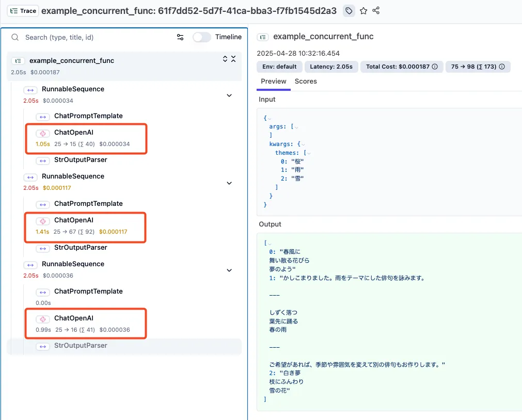The width and height of the screenshot is (522, 420).
Task: Click the 75 → 98 (∑ 173) token badge
Action: point(478,67)
